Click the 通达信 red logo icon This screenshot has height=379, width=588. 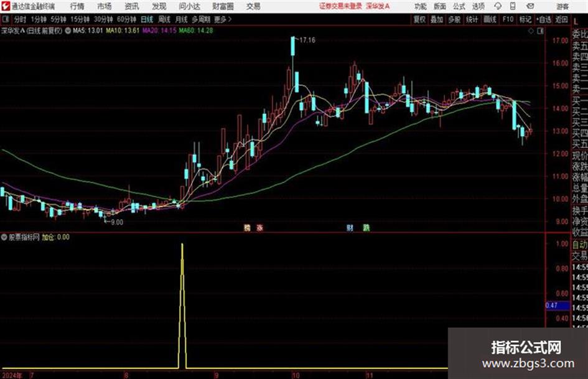[x=6, y=6]
